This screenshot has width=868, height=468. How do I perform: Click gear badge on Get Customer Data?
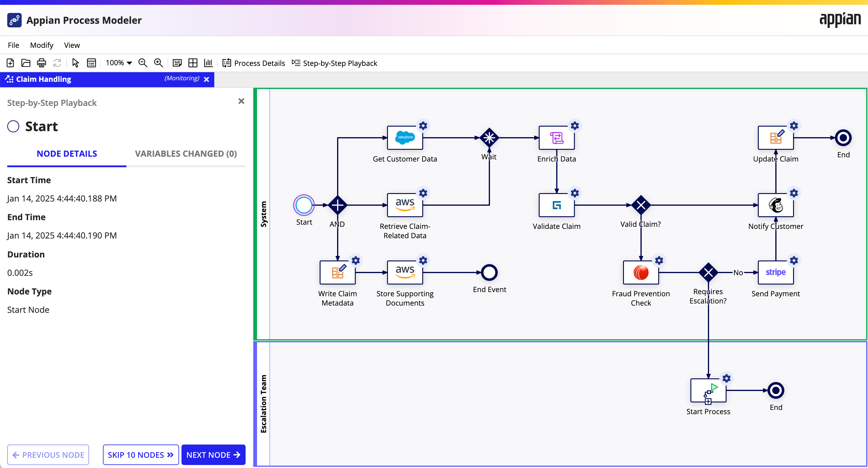pyautogui.click(x=423, y=126)
